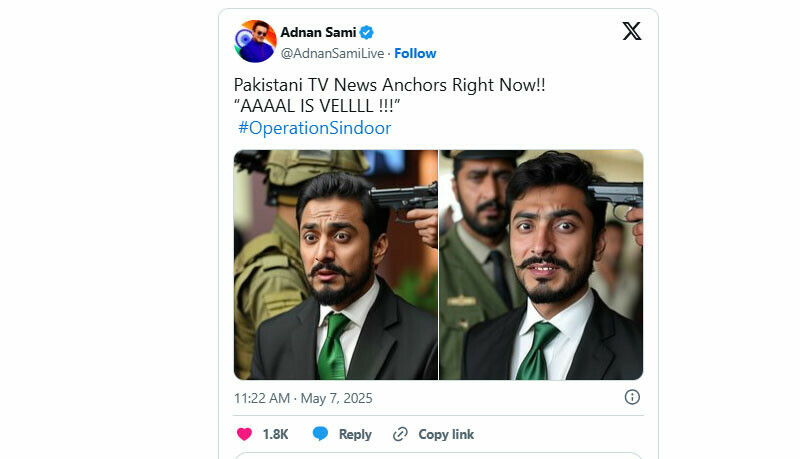The width and height of the screenshot is (800, 459).
Task: Open the @AdnanSamiLive handle link
Action: pos(333,53)
